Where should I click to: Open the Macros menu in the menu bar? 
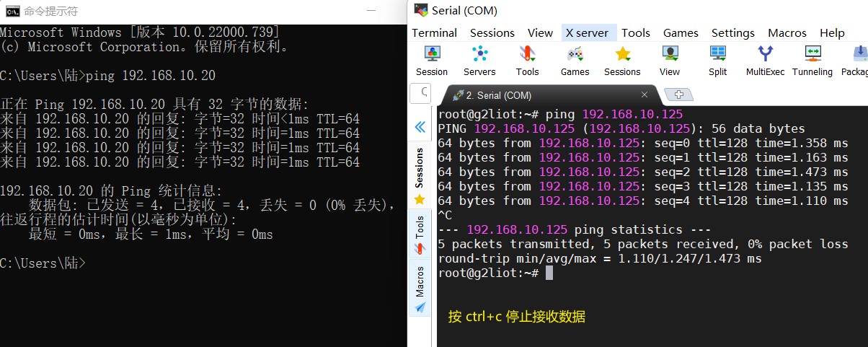point(787,32)
